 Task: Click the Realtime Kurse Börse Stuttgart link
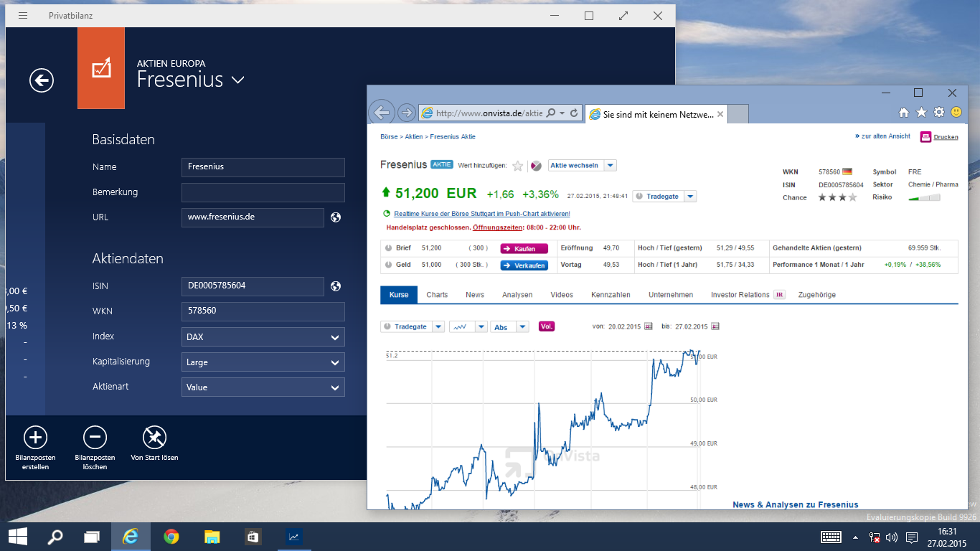click(482, 214)
